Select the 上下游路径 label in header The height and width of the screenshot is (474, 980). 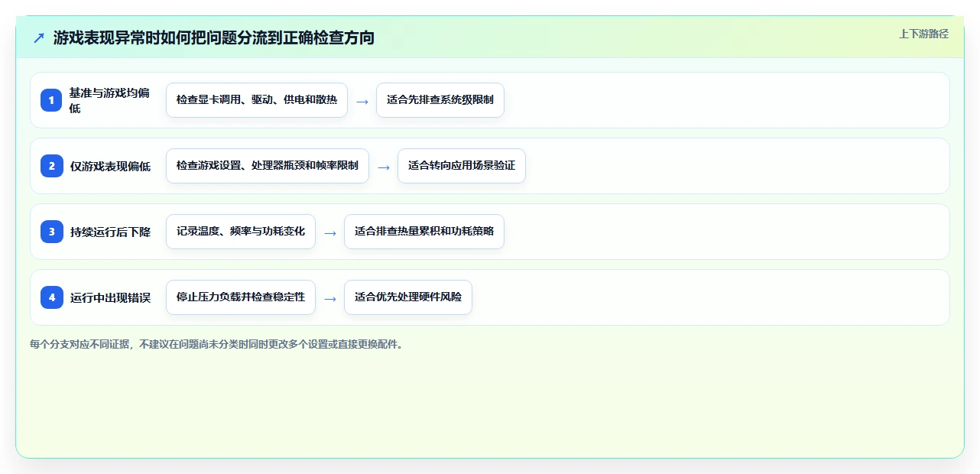coord(923,34)
